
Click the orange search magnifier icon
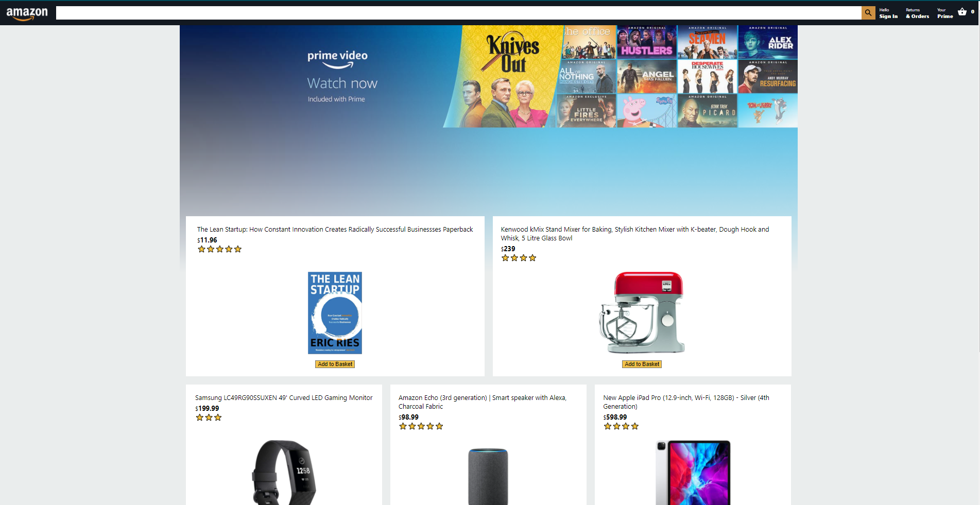[x=868, y=13]
